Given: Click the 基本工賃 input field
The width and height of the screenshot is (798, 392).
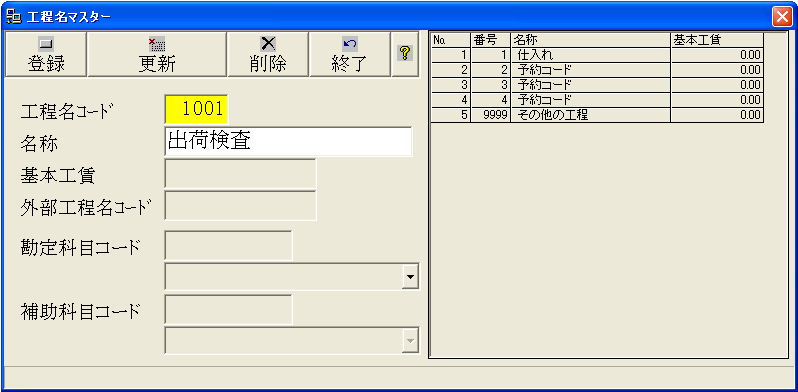Looking at the screenshot, I should [x=240, y=174].
